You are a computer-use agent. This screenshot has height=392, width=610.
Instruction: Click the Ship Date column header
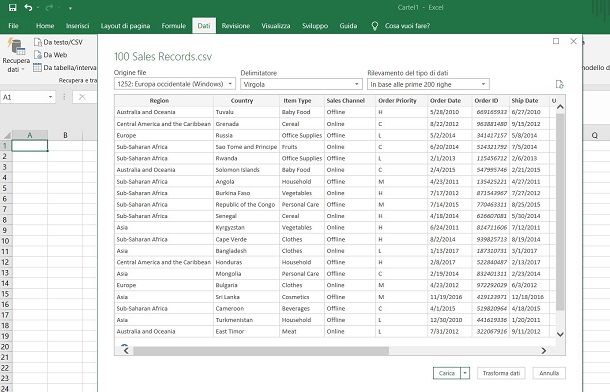tap(529, 101)
